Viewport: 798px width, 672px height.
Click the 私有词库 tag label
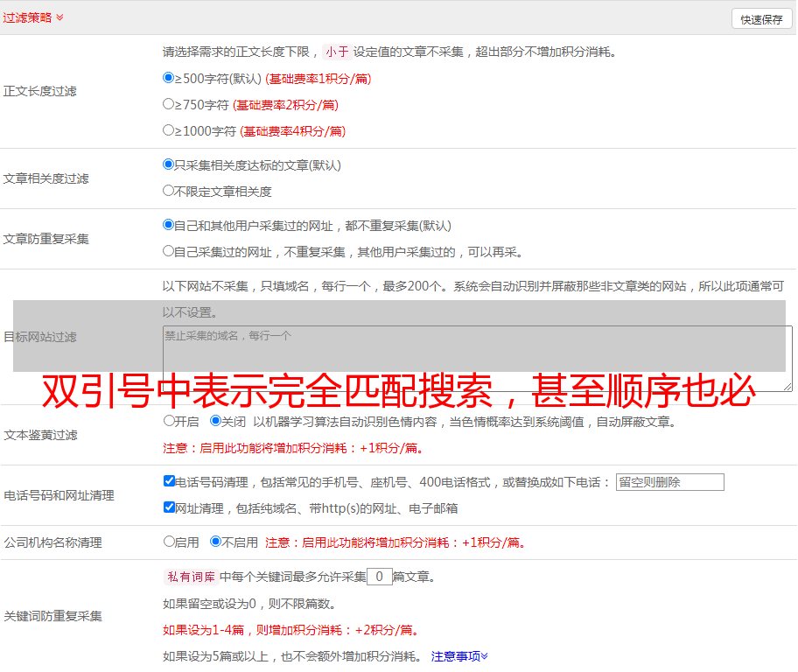click(189, 577)
